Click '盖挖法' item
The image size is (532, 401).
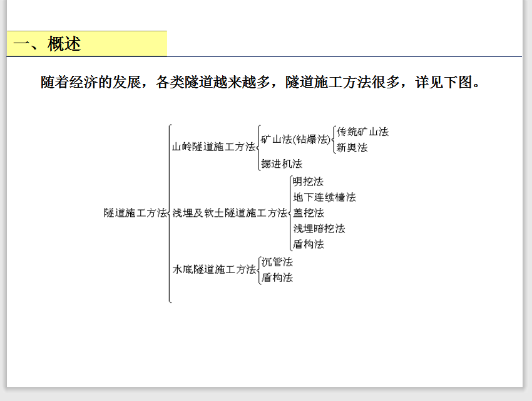[x=309, y=213]
